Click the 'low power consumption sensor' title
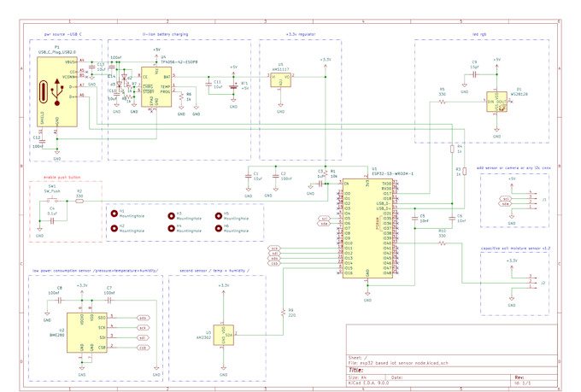Screen dimensions: 581x392 pos(95,271)
